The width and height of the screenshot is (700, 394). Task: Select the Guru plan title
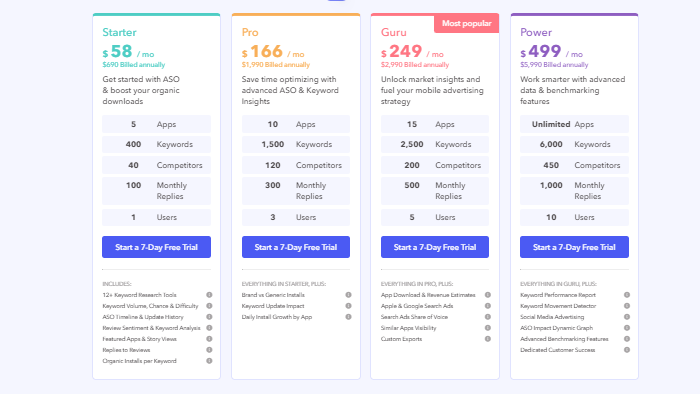pyautogui.click(x=393, y=33)
